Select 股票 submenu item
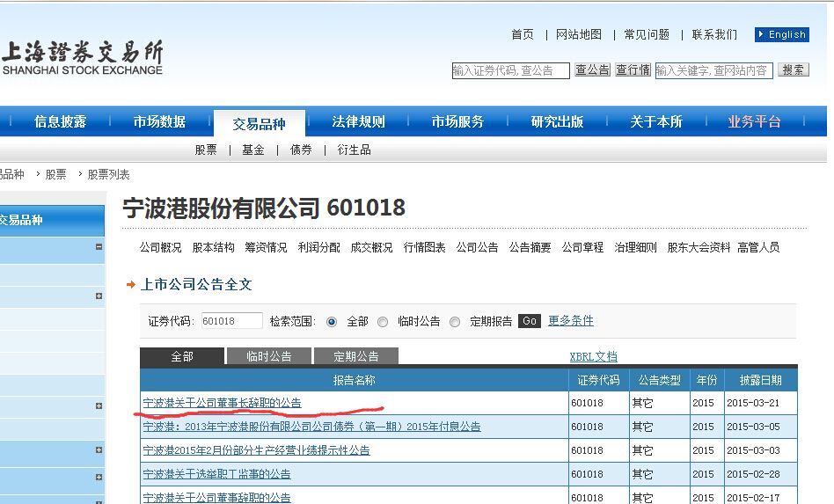The image size is (834, 504). pos(206,150)
